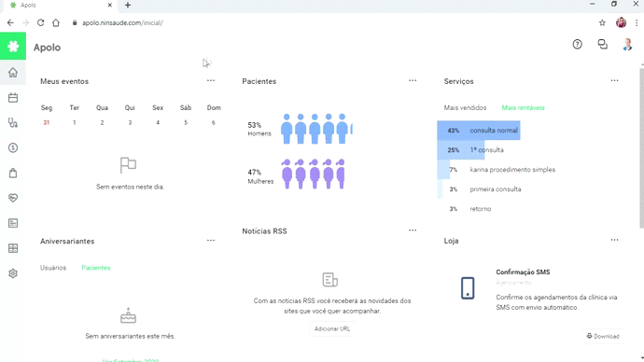Open the settings gear sidebar icon
644x362 pixels.
point(13,273)
